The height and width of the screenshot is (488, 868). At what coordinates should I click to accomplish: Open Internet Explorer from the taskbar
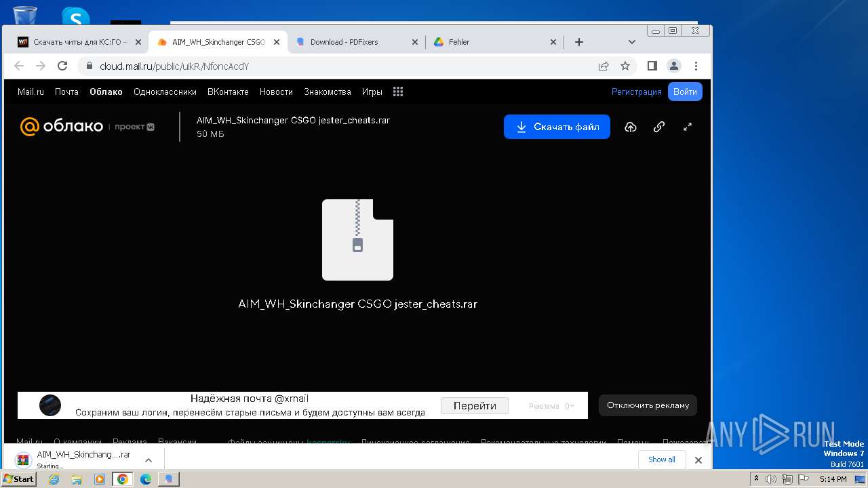[x=54, y=479]
